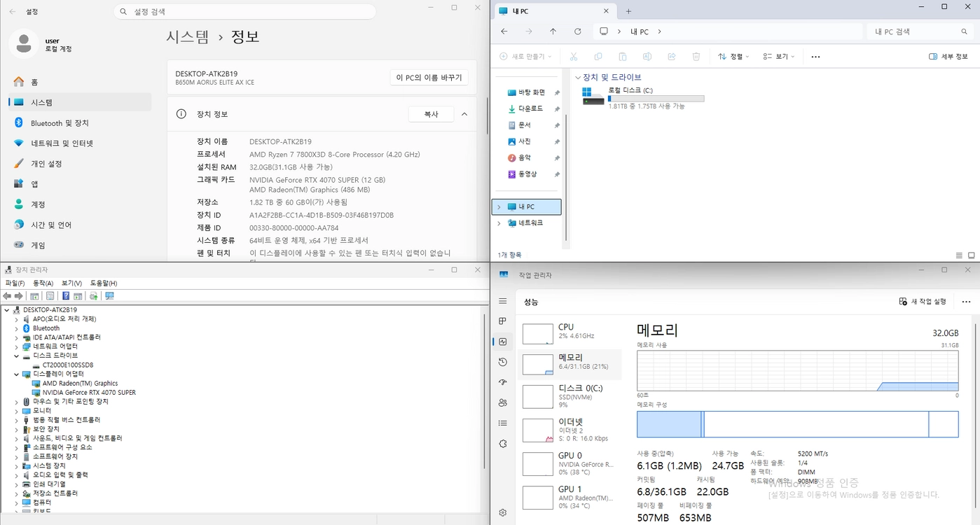Open Task Manager's Processes page icon
This screenshot has width=980, height=525.
coord(502,321)
